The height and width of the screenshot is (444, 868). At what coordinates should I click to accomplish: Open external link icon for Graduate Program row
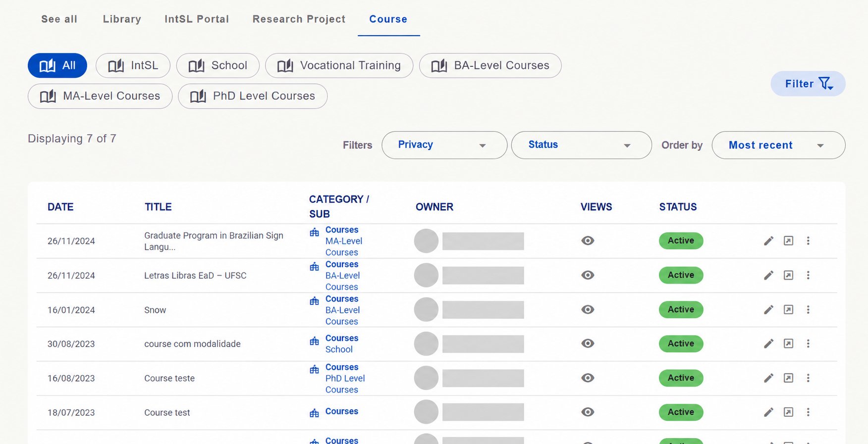[788, 241]
